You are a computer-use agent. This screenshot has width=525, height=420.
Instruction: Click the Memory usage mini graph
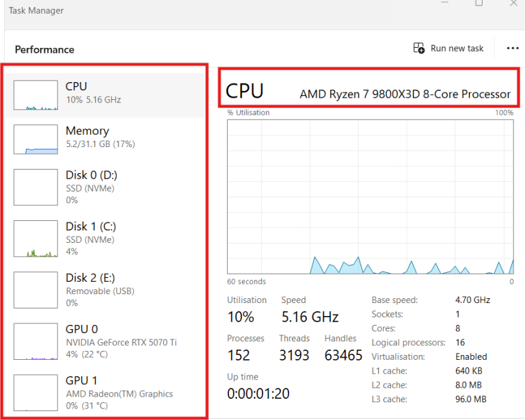(x=36, y=139)
